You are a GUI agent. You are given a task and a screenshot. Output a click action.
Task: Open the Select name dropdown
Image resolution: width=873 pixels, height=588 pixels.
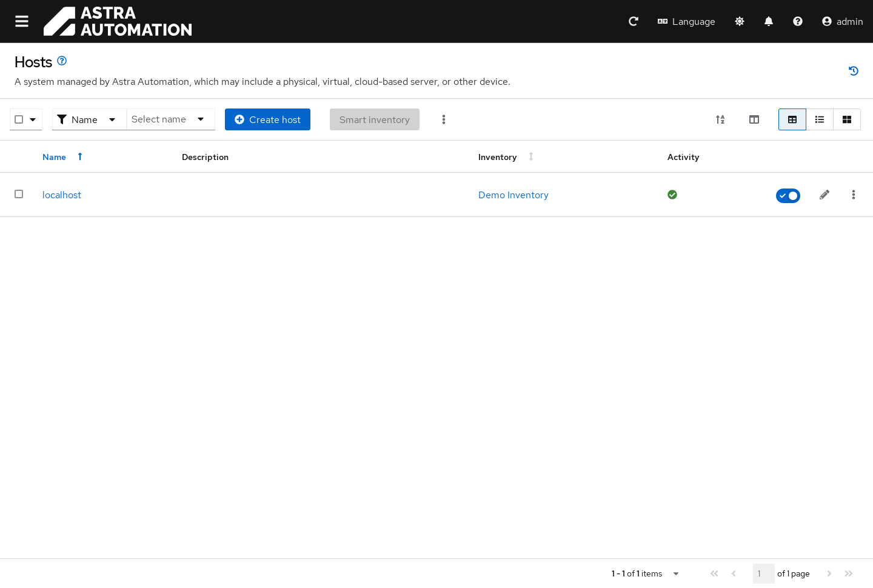[x=170, y=119]
